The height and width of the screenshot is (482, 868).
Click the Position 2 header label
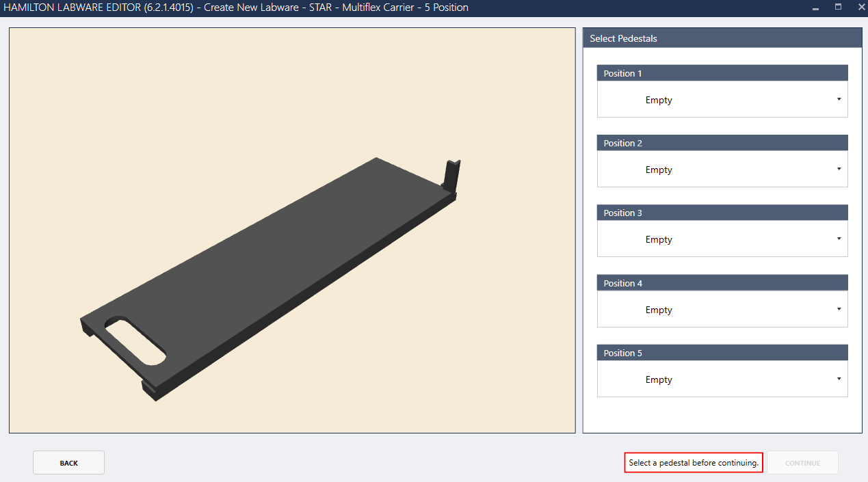tap(622, 143)
